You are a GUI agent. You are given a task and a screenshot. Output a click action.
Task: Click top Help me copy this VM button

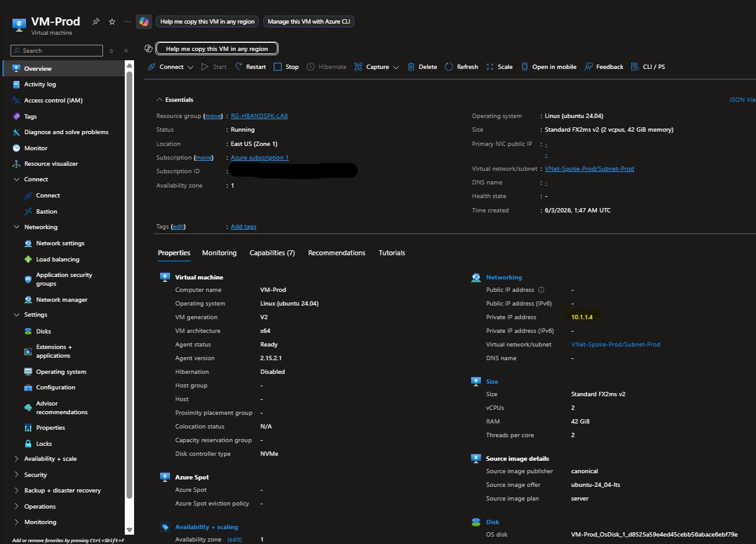pos(207,21)
